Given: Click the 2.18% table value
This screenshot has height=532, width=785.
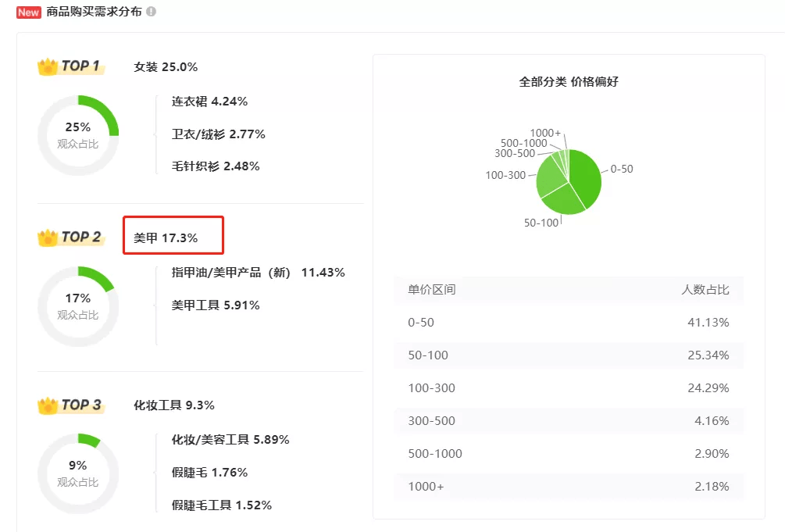Looking at the screenshot, I should (x=712, y=487).
